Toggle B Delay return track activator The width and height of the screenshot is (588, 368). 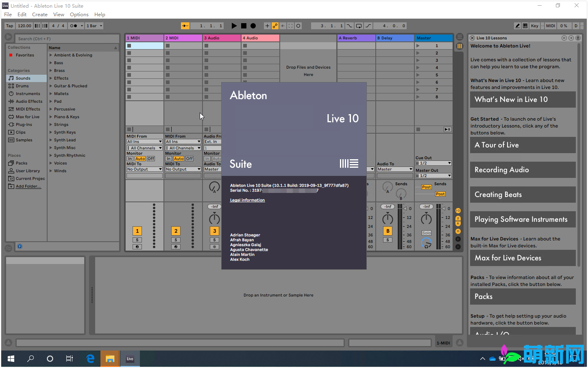point(388,231)
